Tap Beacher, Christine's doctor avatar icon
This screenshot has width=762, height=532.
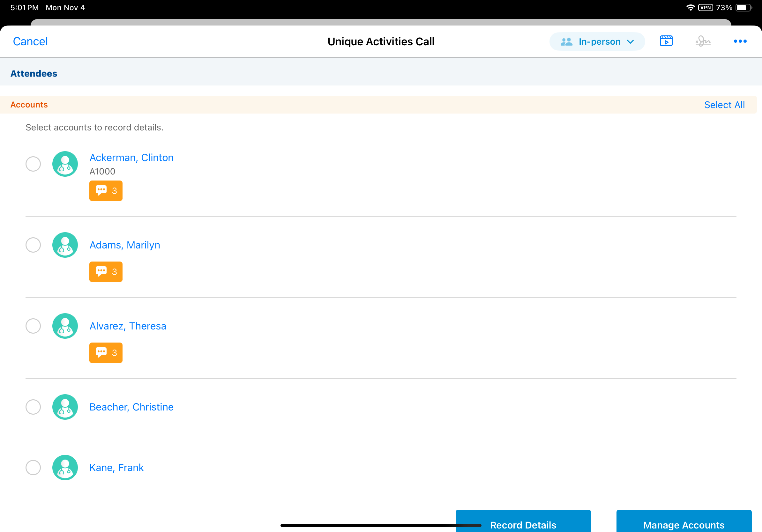[65, 407]
